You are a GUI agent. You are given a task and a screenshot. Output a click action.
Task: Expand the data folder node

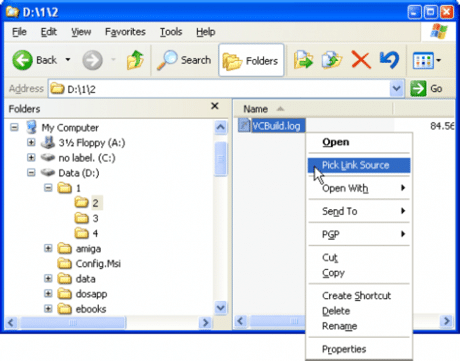[48, 279]
